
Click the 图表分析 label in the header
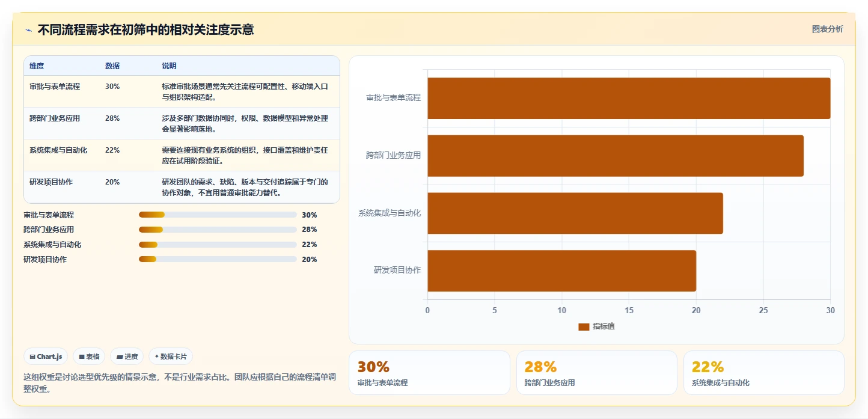827,29
